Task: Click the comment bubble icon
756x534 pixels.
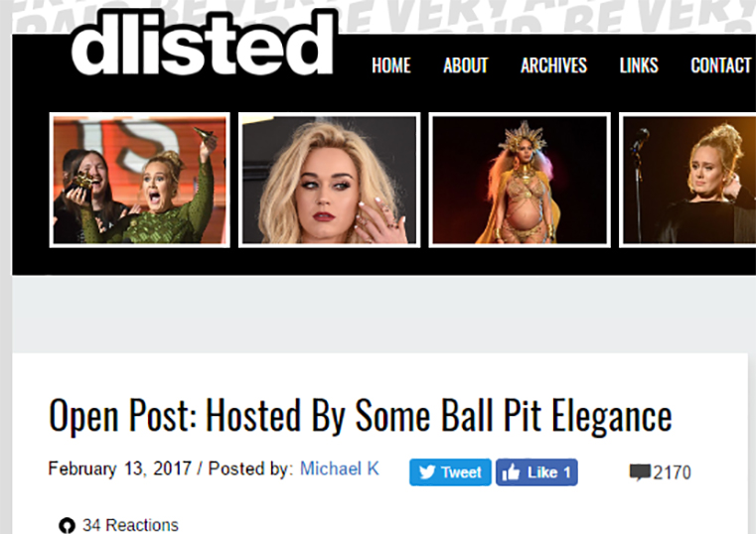Action: point(640,472)
